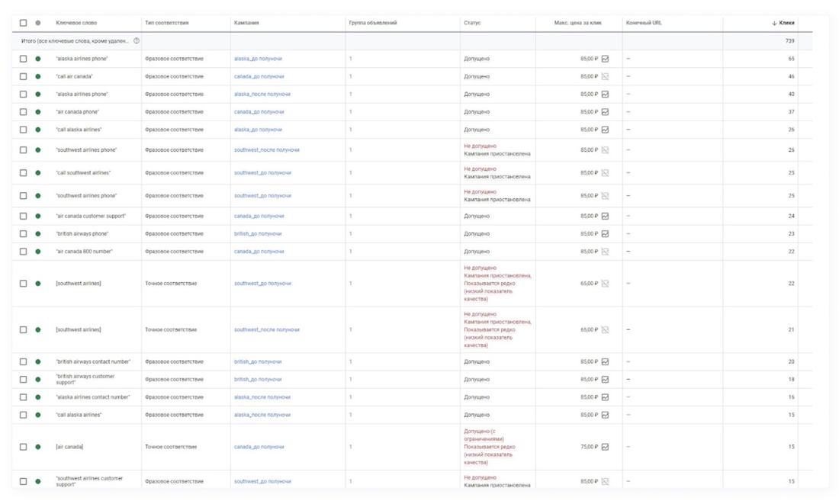Select "call southwest airlines" row checkbox
This screenshot has width=839, height=504.
pyautogui.click(x=23, y=173)
